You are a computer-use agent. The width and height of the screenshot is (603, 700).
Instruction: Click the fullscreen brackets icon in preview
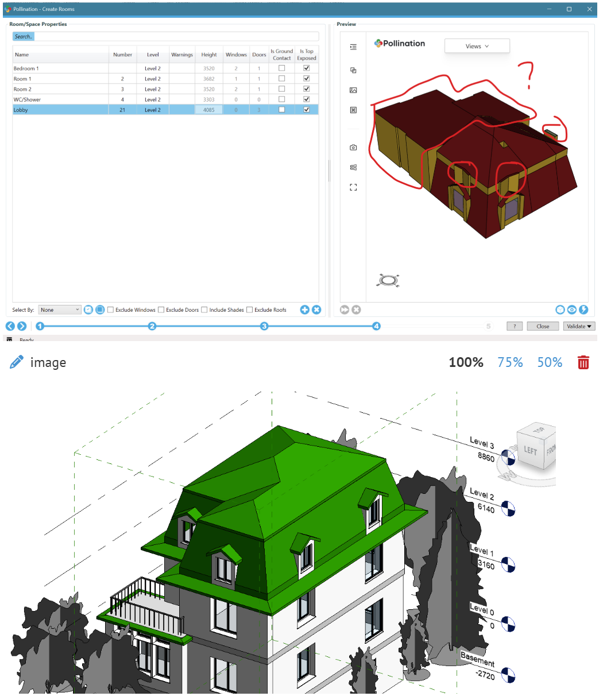(x=353, y=187)
